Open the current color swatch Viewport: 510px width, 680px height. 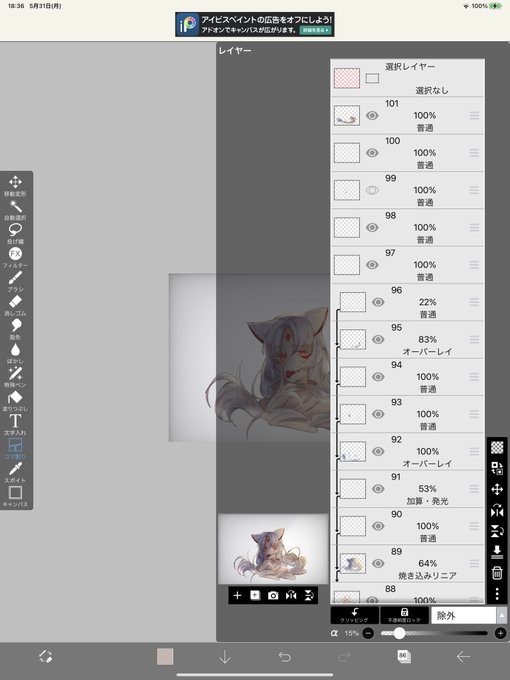coord(165,657)
